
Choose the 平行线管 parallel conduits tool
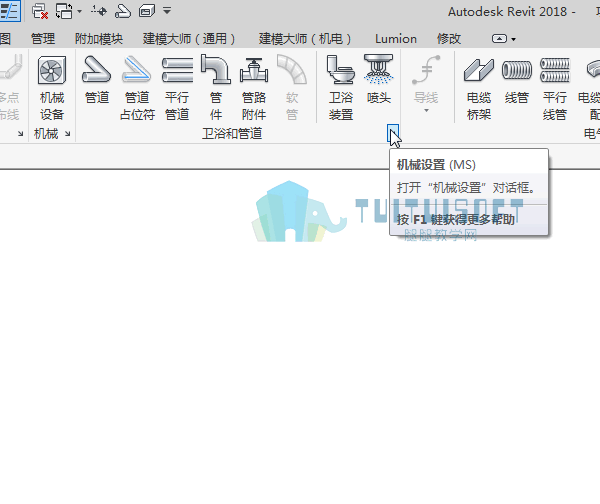pos(555,88)
